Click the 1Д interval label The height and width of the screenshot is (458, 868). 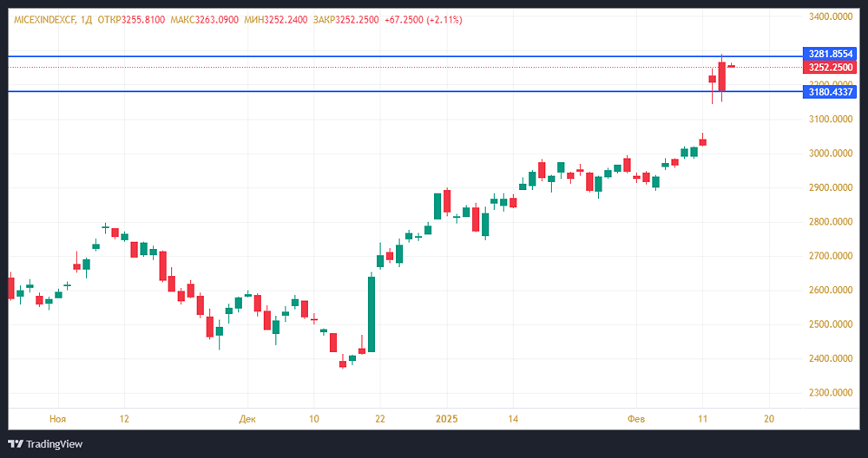(87, 19)
